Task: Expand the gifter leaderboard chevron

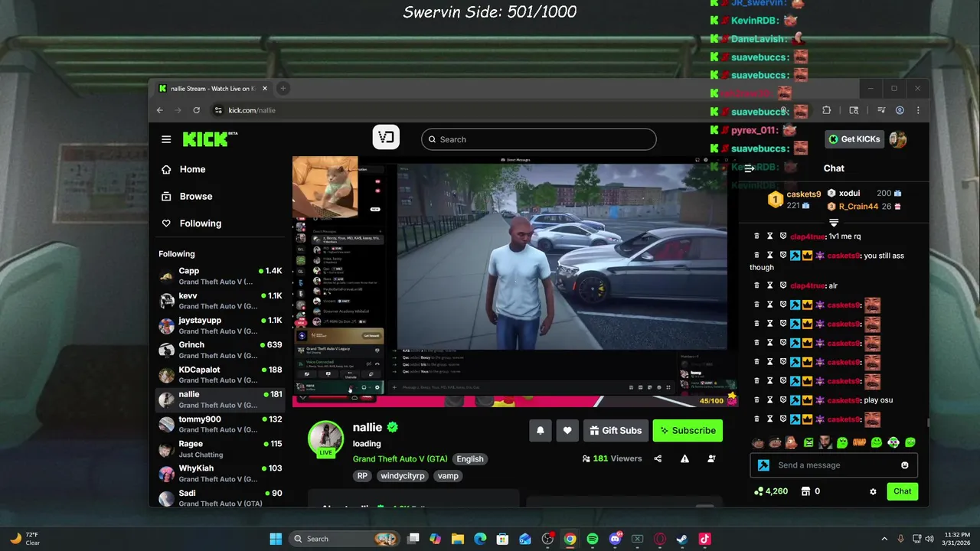Action: coord(834,222)
